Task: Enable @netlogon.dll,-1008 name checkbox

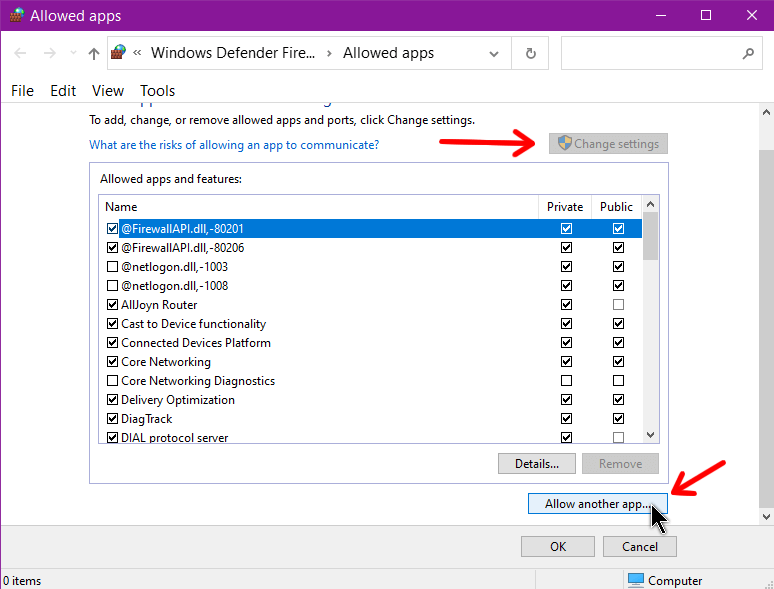Action: tap(113, 285)
